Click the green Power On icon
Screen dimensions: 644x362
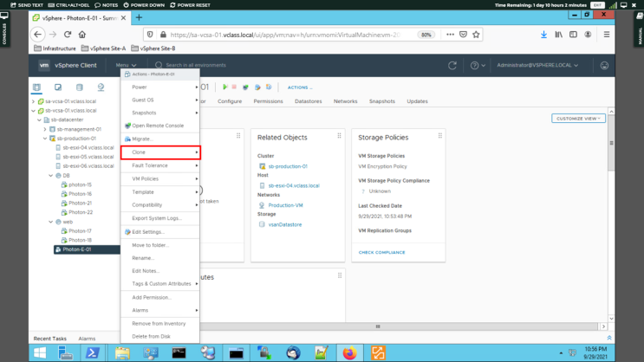[x=225, y=87]
